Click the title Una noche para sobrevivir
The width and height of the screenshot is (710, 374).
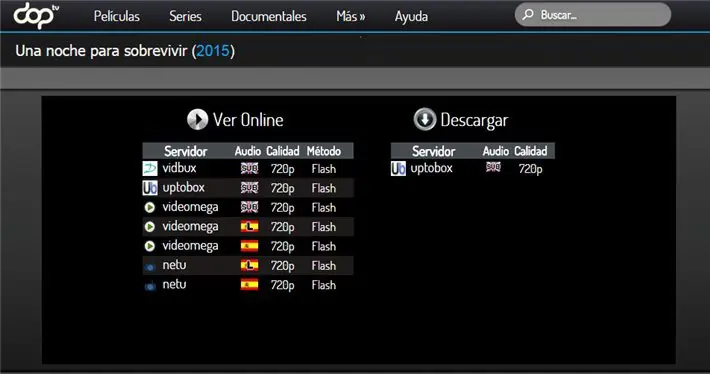point(101,51)
